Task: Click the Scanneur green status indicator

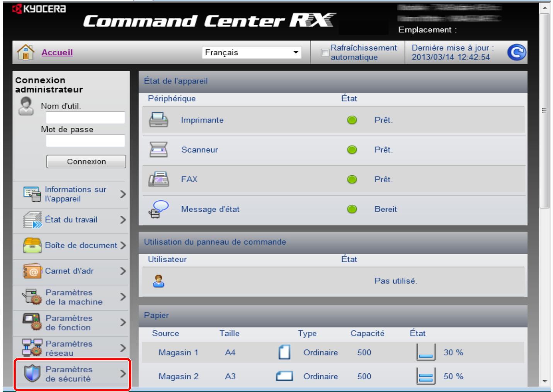Action: [352, 150]
